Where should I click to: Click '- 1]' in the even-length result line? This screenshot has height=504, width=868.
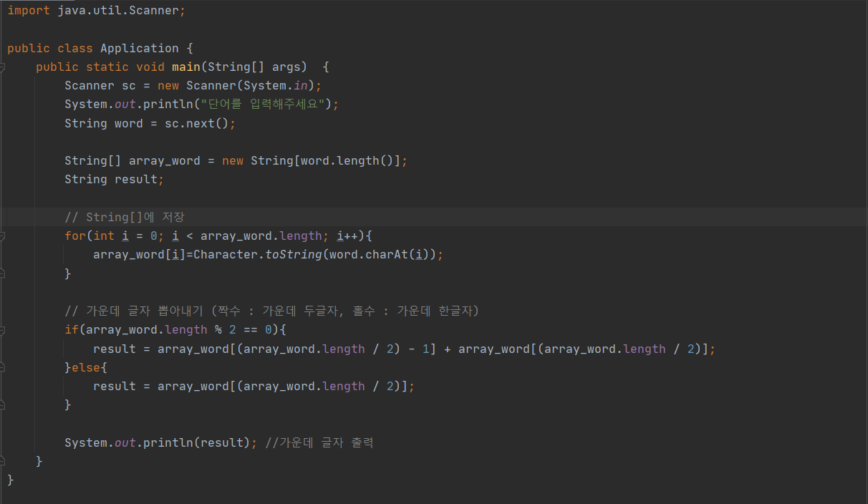coord(422,349)
